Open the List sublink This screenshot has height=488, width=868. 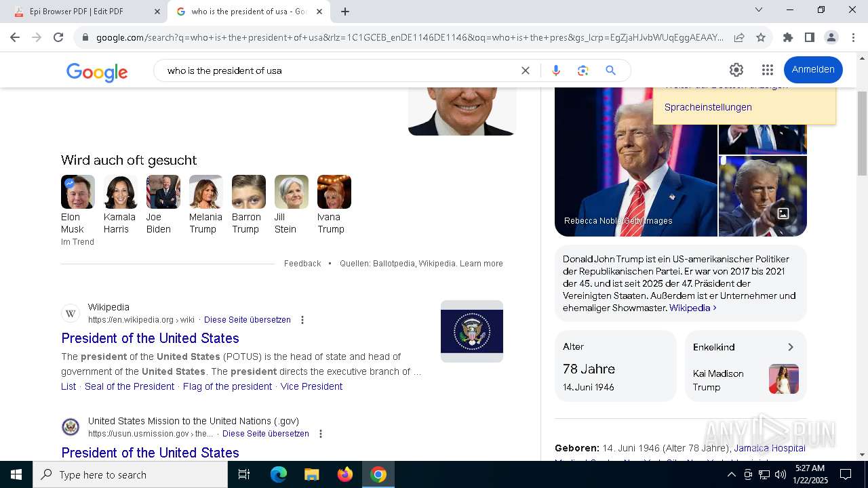pyautogui.click(x=68, y=386)
